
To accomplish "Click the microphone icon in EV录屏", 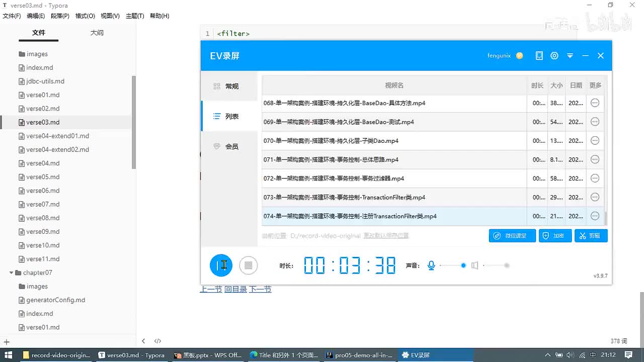I will [431, 265].
